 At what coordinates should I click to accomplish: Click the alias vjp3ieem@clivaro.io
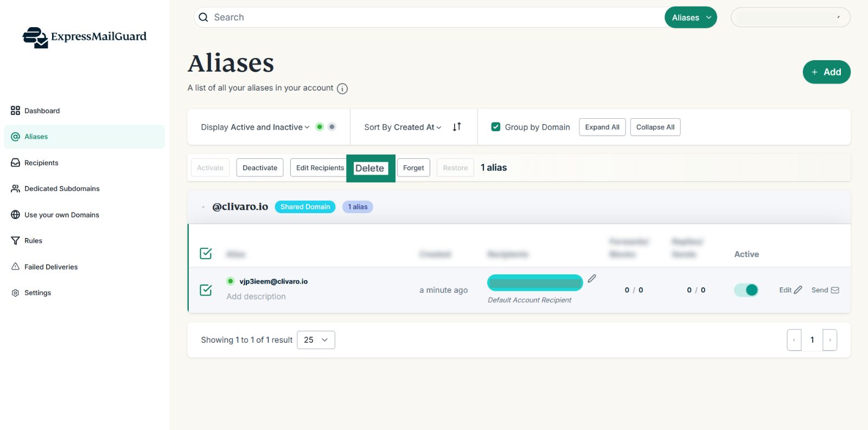coord(273,281)
